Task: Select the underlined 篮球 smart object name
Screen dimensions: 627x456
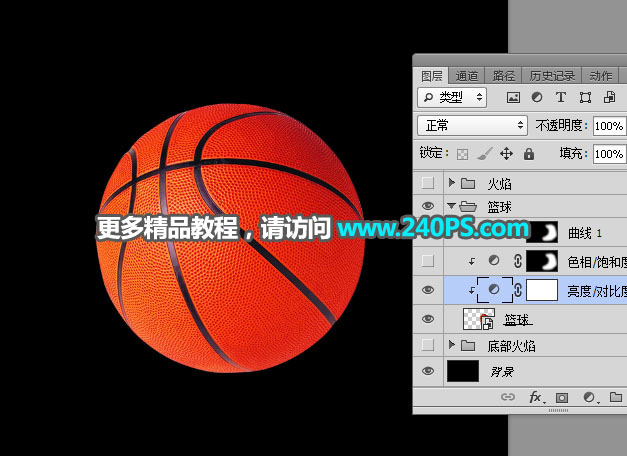Action: [x=517, y=320]
